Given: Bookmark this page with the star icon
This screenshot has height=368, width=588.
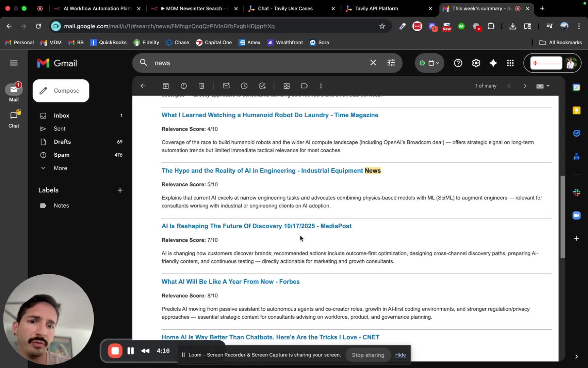Looking at the screenshot, I should point(382,26).
